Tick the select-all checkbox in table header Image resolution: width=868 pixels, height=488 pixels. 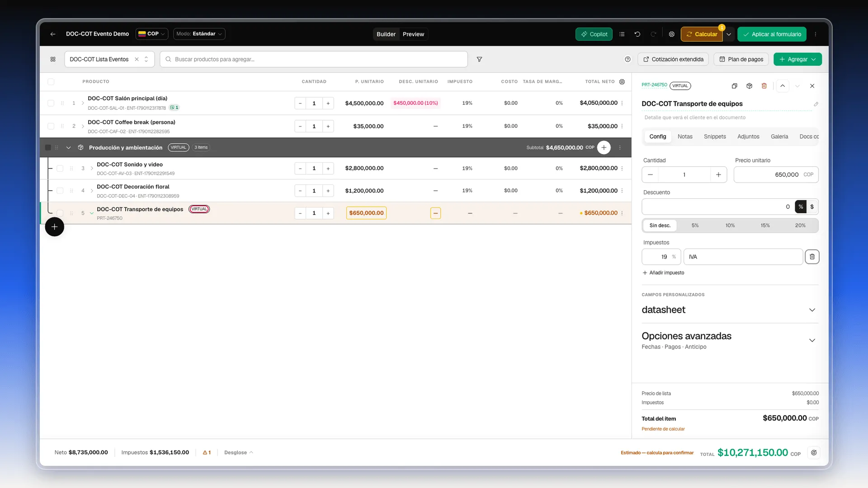pyautogui.click(x=51, y=82)
